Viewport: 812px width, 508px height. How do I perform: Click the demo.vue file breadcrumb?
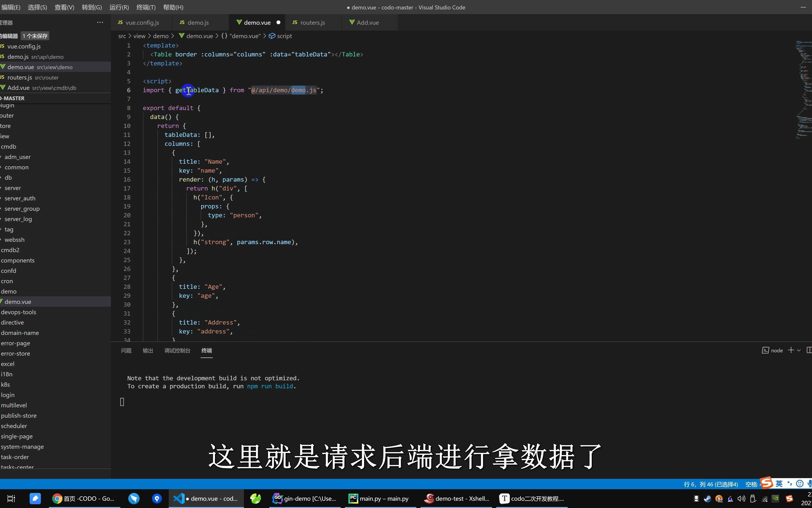199,36
